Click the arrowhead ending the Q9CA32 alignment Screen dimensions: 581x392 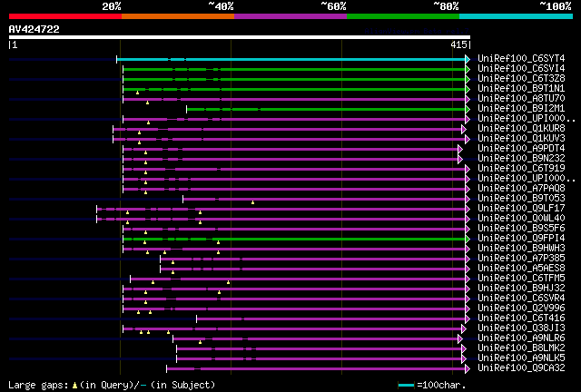point(468,369)
